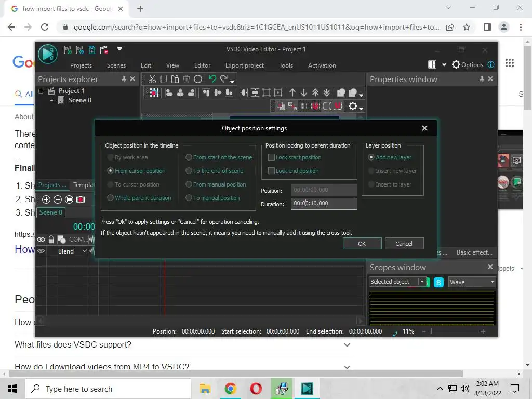Click Cancel in Object position settings dialog
Screen dimensions: 532x399
[x=404, y=244]
